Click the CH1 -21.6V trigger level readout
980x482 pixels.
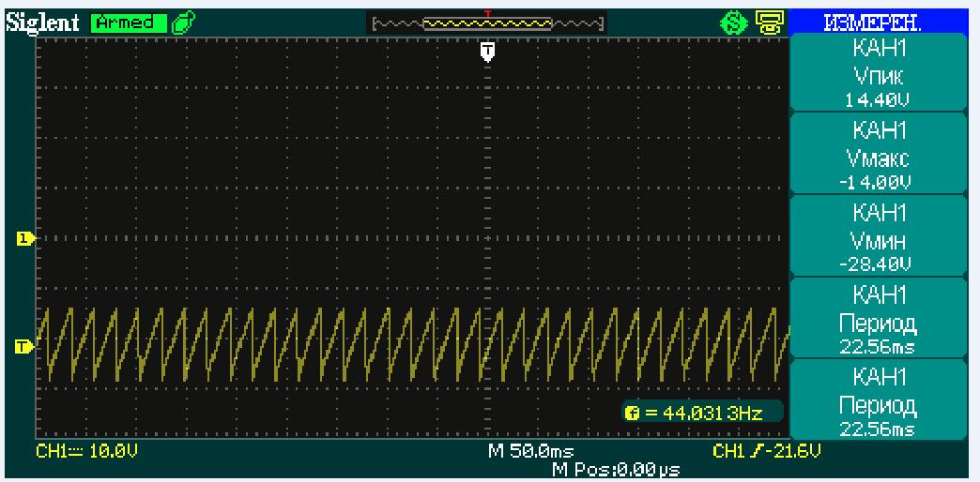pyautogui.click(x=767, y=451)
